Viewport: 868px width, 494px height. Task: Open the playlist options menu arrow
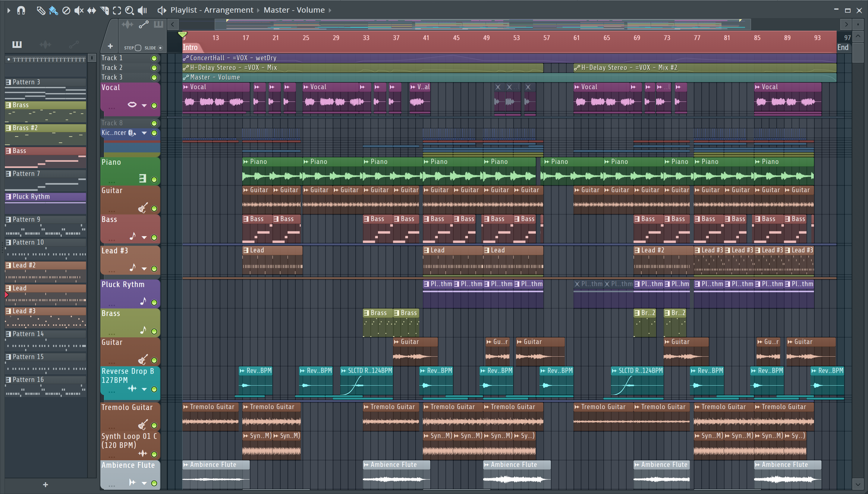pos(9,10)
